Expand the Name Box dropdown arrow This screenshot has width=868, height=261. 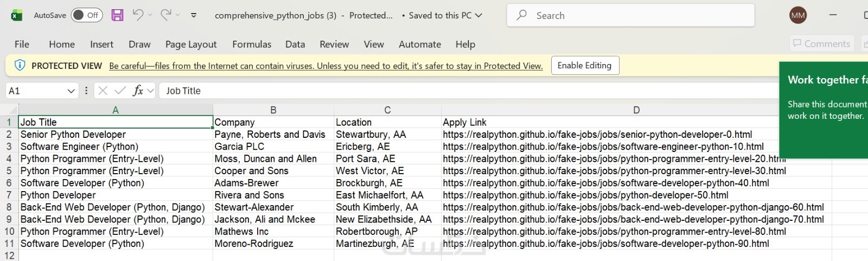[x=71, y=91]
